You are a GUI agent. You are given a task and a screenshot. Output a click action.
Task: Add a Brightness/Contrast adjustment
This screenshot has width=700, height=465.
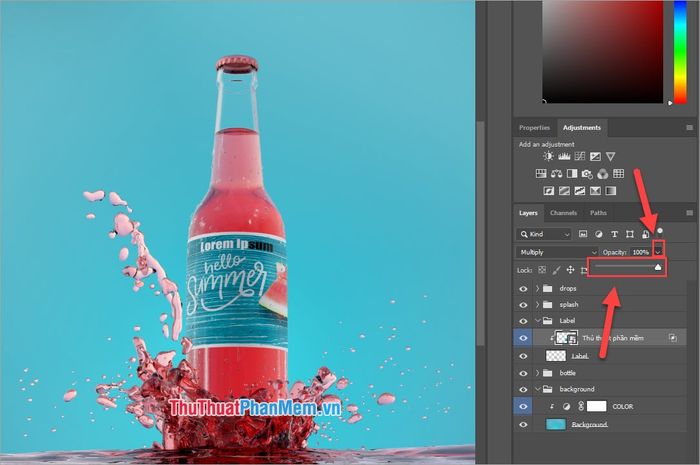tap(548, 157)
